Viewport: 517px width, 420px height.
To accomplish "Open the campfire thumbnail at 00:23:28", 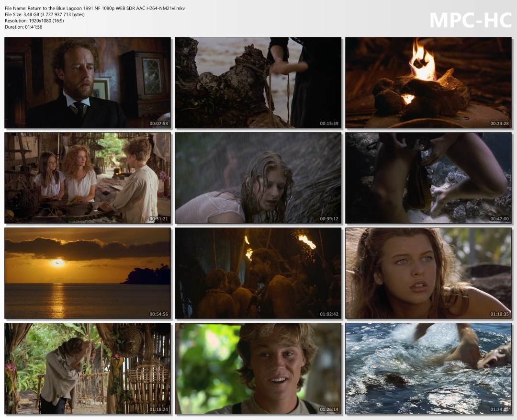I will pos(428,82).
